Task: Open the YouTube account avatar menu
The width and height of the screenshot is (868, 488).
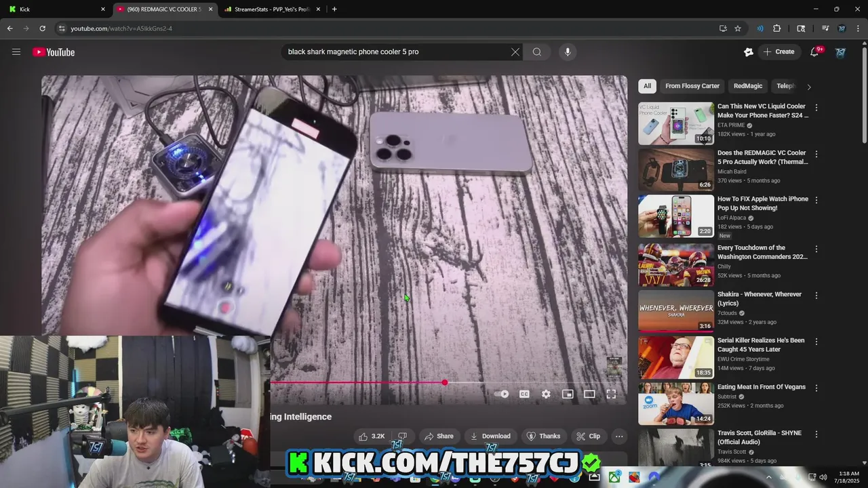Action: click(x=841, y=52)
